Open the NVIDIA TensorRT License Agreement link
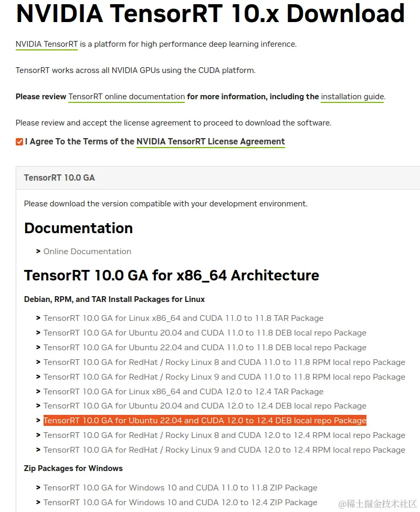 coord(211,141)
